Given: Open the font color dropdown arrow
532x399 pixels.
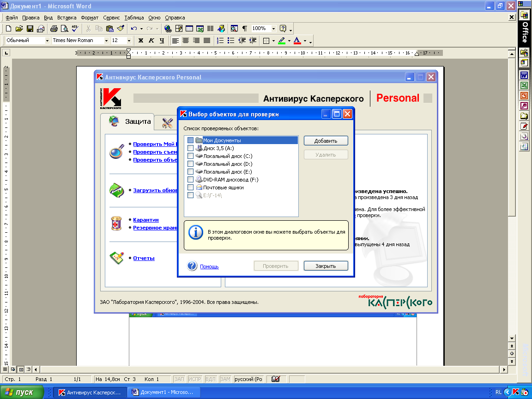Looking at the screenshot, I should [x=305, y=41].
